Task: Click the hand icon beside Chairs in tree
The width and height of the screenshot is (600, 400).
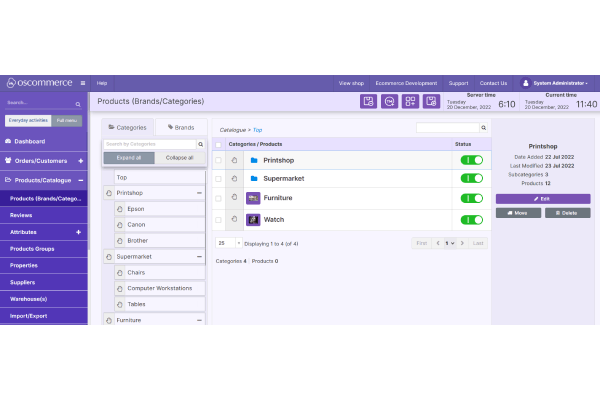Action: click(x=120, y=273)
